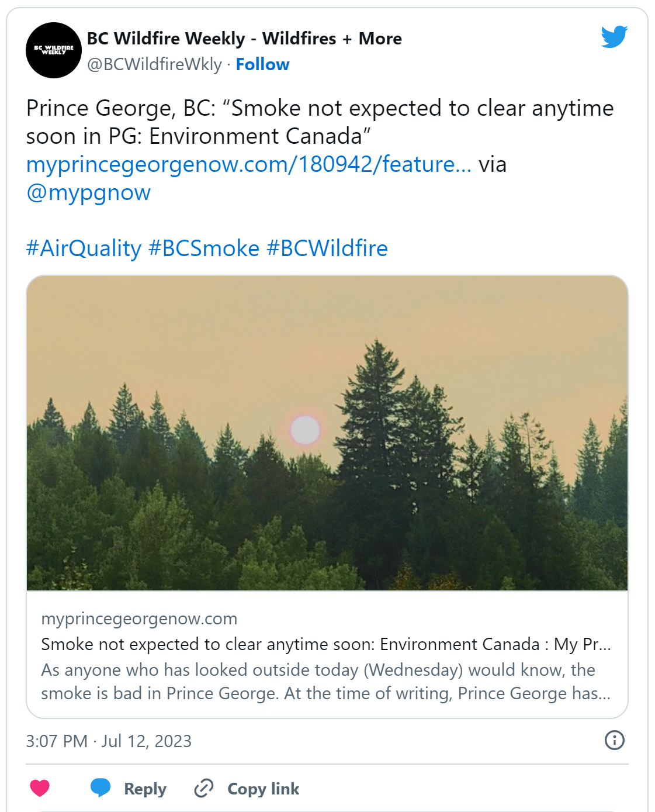
Task: Click the card's myprincegeorgenow.com domain text
Action: (139, 618)
